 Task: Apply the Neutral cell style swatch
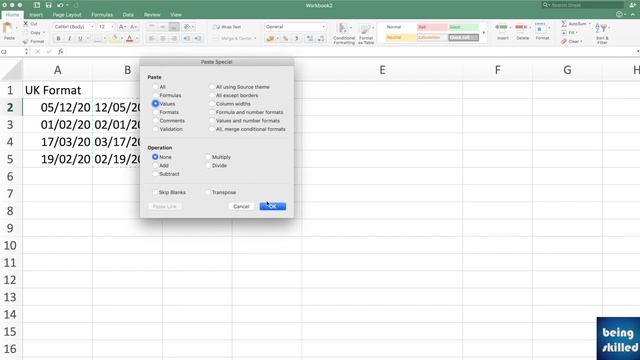400,38
